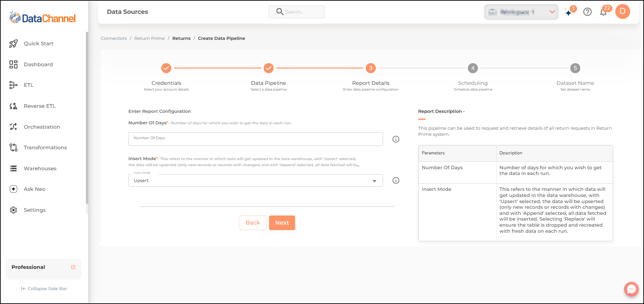This screenshot has width=644, height=304.
Task: Go to Connectors breadcrumb
Action: (114, 39)
